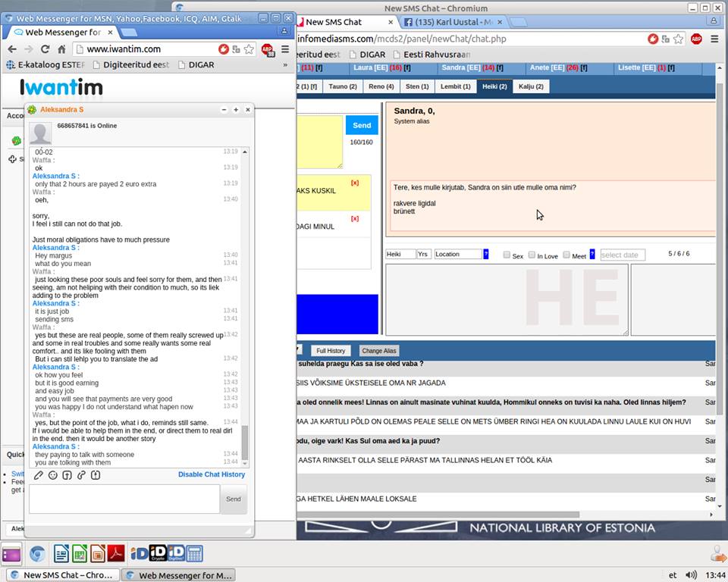This screenshot has height=582, width=728.
Task: Switch to the Sten (1) chat tab
Action: [x=417, y=86]
